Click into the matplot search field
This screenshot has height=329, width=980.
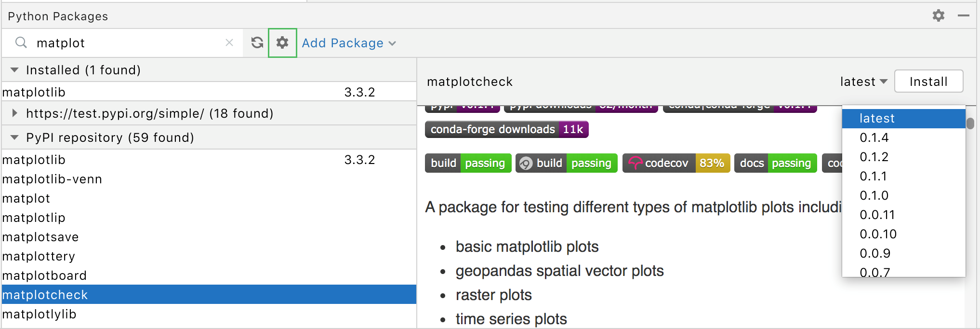pyautogui.click(x=125, y=43)
